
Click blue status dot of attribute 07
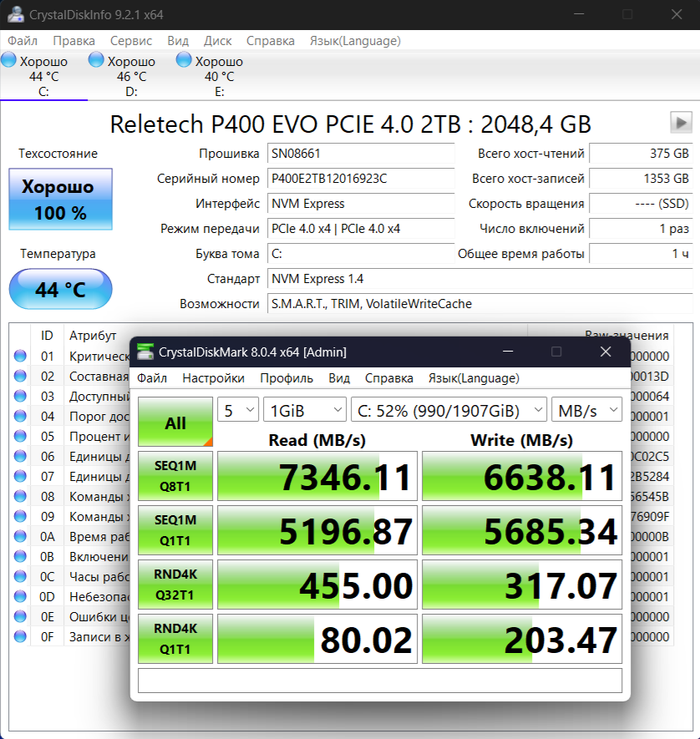(x=20, y=476)
